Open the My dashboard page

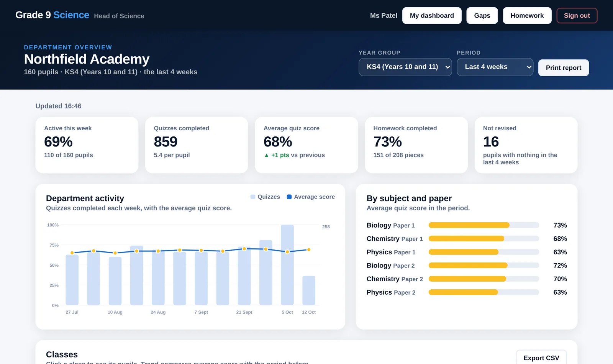[432, 16]
